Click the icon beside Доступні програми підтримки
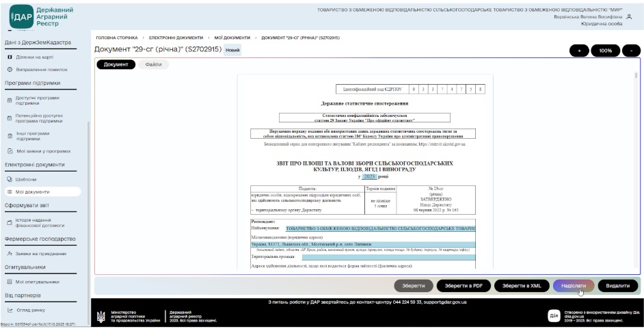This screenshot has height=329, width=644. click(10, 101)
